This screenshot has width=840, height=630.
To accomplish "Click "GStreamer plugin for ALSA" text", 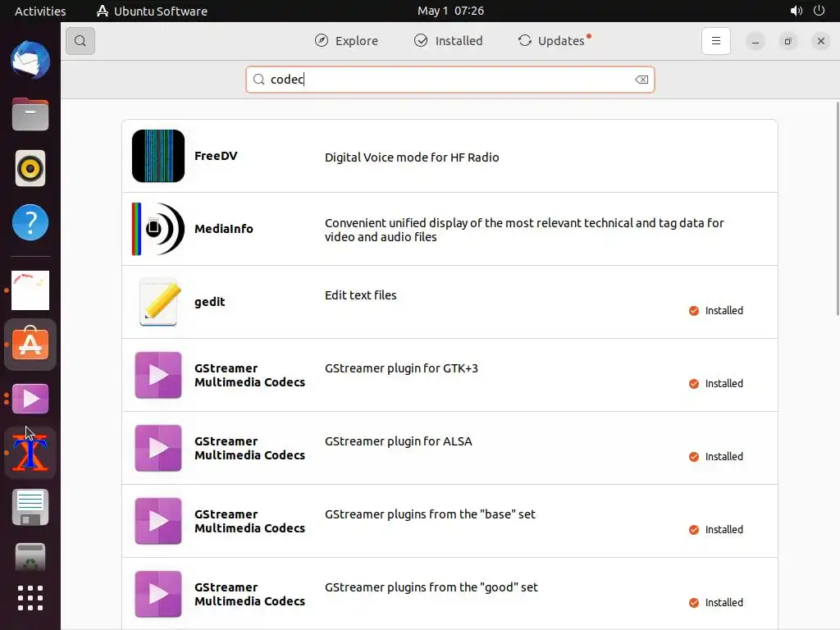I will coord(398,441).
